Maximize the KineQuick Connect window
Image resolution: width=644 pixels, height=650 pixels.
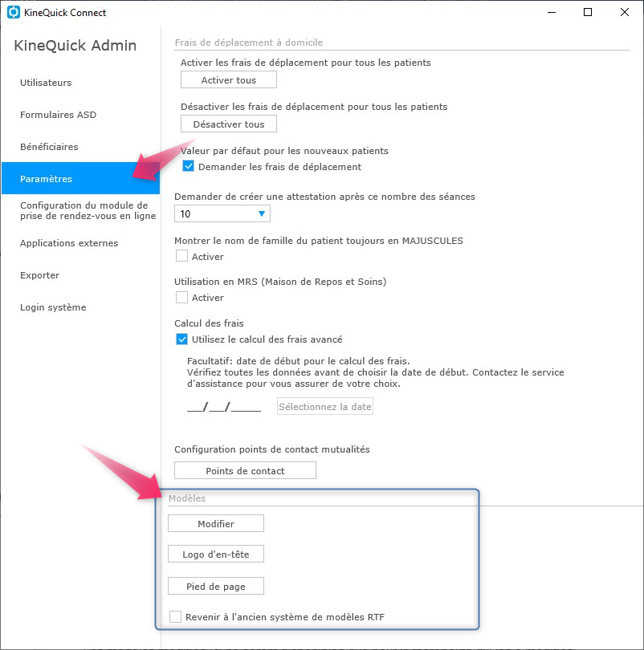588,12
